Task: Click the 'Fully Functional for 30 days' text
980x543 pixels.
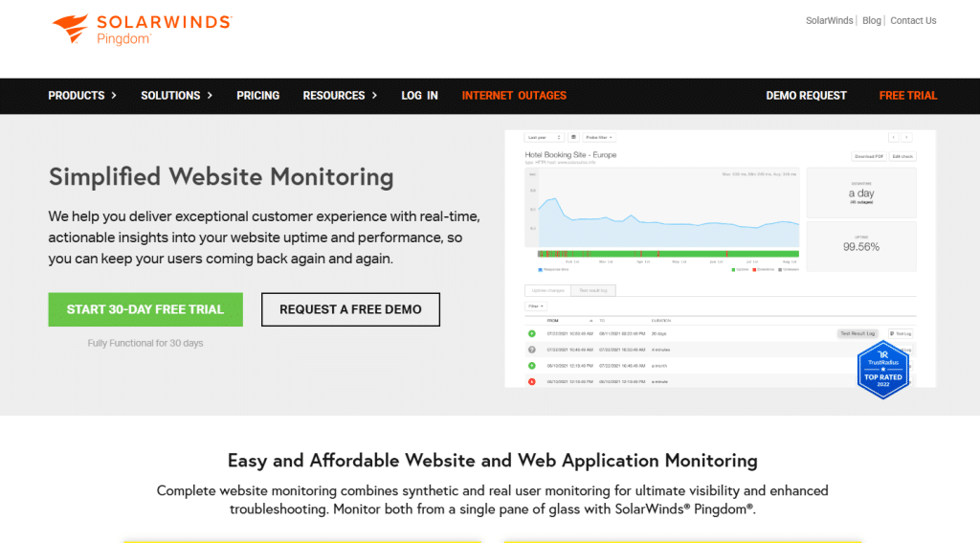Action: [x=145, y=343]
